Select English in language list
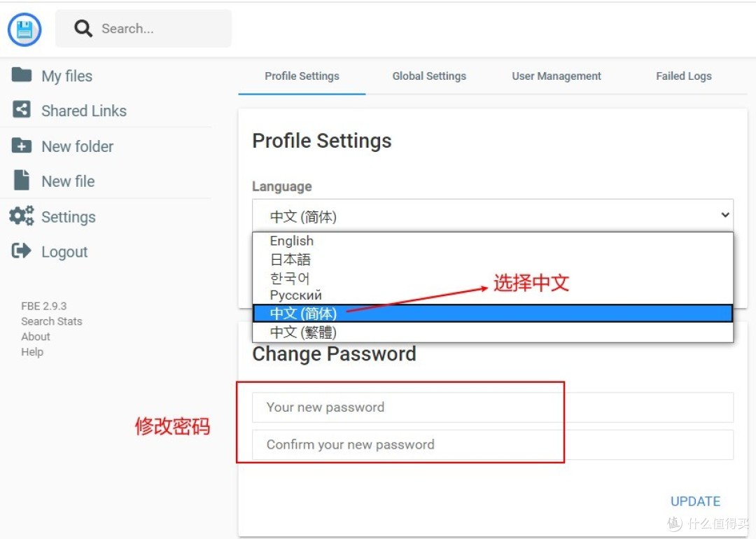The image size is (756, 539). tap(493, 241)
